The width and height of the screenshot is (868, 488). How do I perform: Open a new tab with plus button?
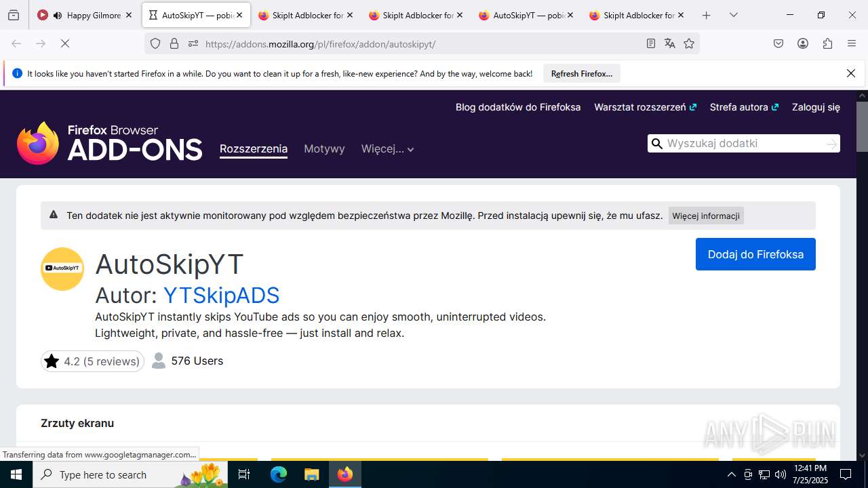click(707, 15)
